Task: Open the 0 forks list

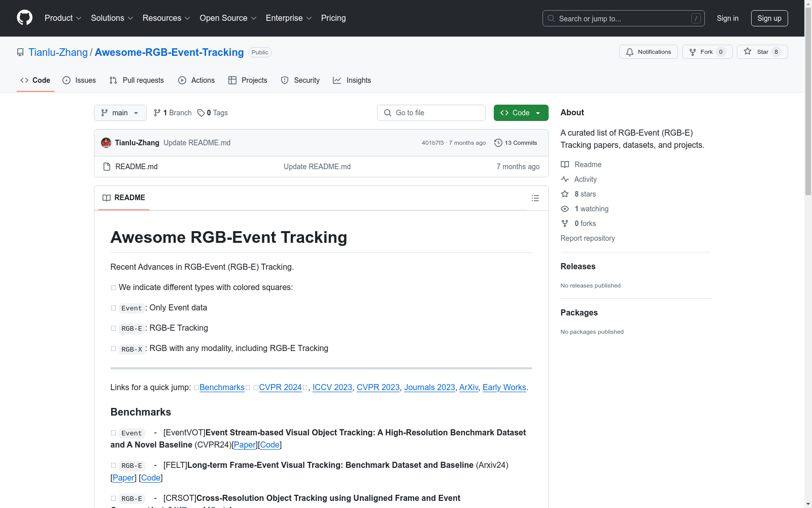Action: 579,224
